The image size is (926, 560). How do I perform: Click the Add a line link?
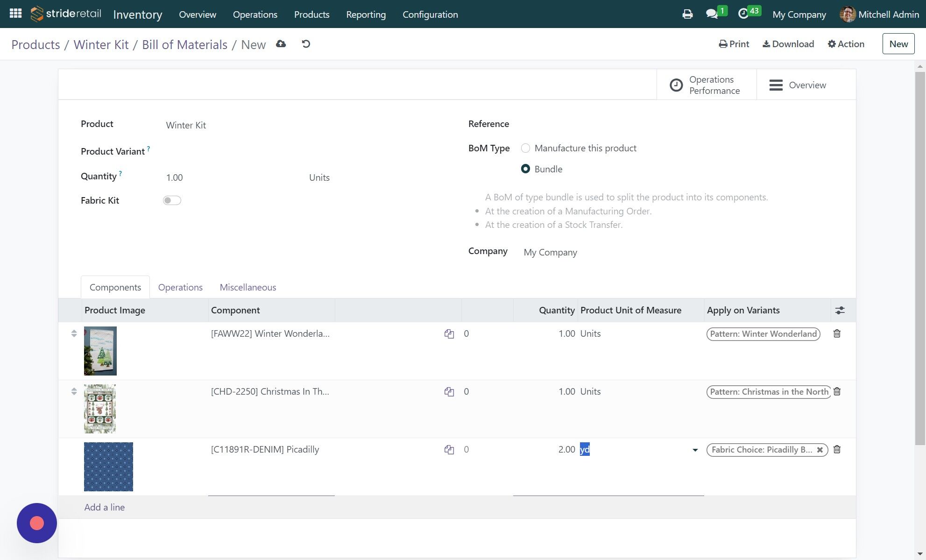104,507
